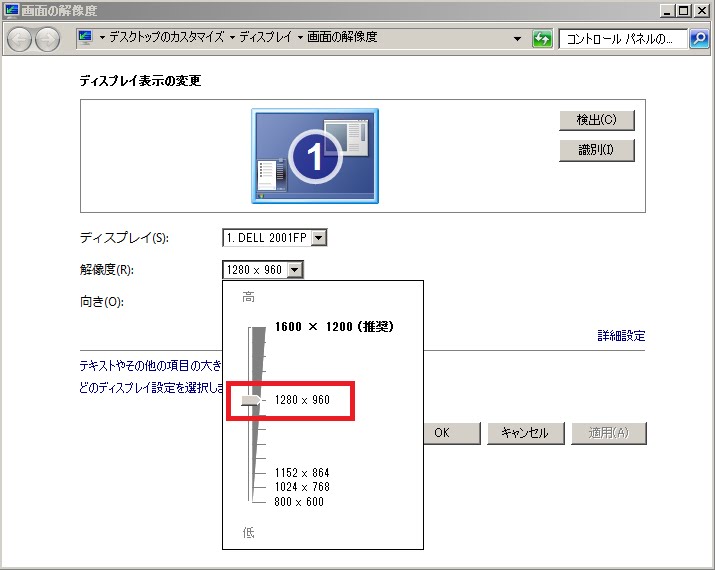The image size is (715, 570).
Task: Open テキストやその他の項目の大きさ link
Action: pyautogui.click(x=150, y=366)
